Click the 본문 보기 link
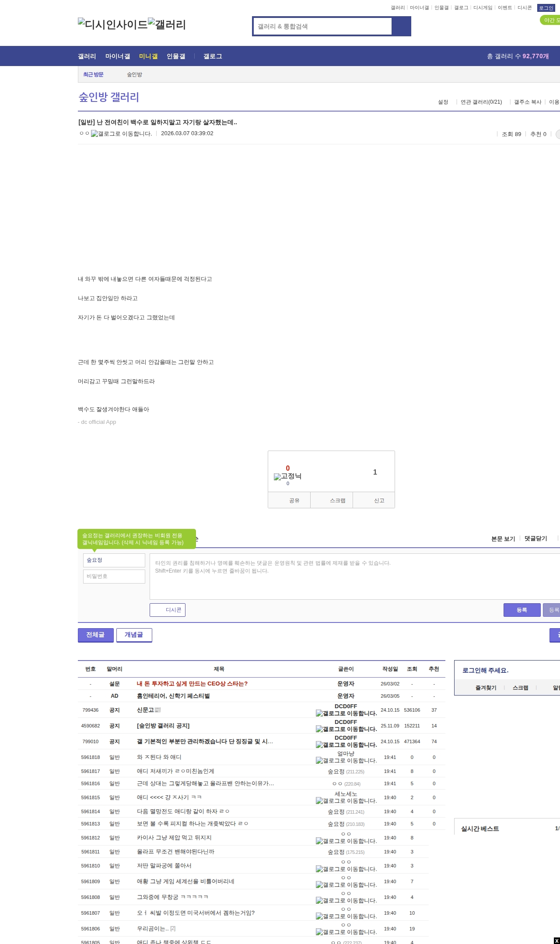The image size is (560, 944). tap(503, 538)
